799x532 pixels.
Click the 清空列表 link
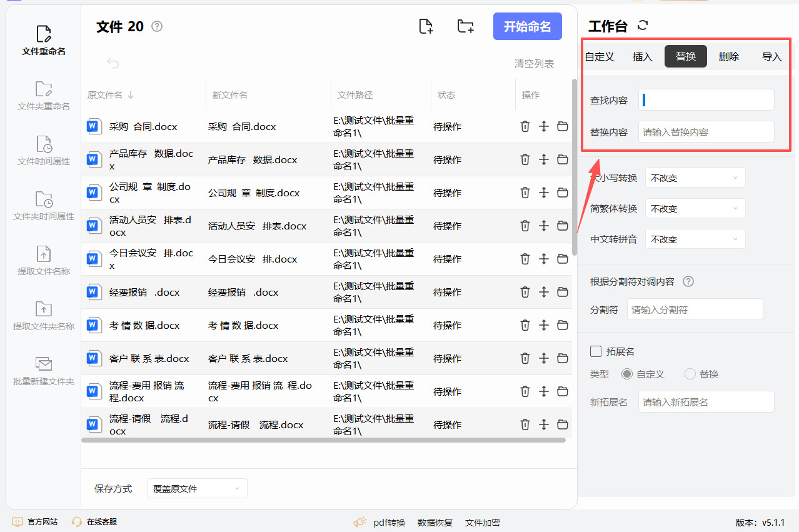click(x=534, y=64)
